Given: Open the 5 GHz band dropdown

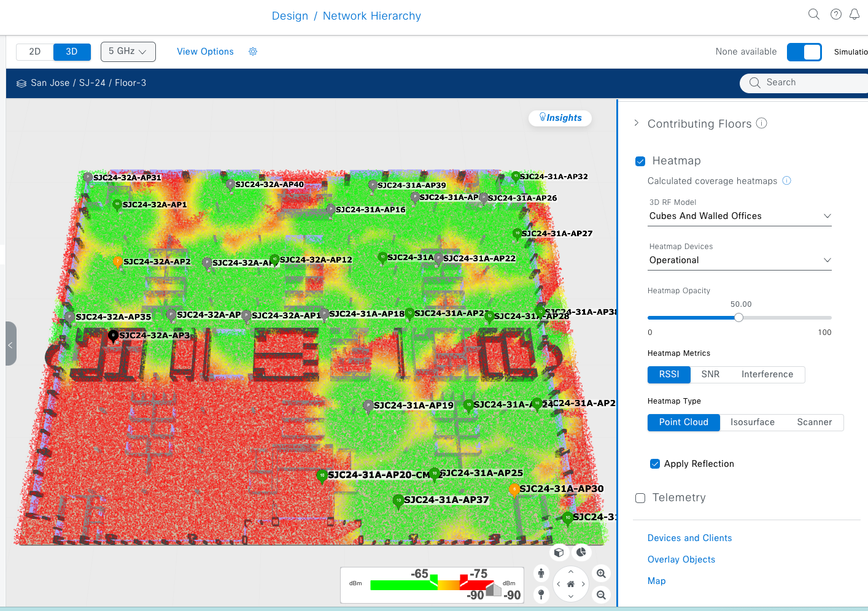Looking at the screenshot, I should click(128, 52).
